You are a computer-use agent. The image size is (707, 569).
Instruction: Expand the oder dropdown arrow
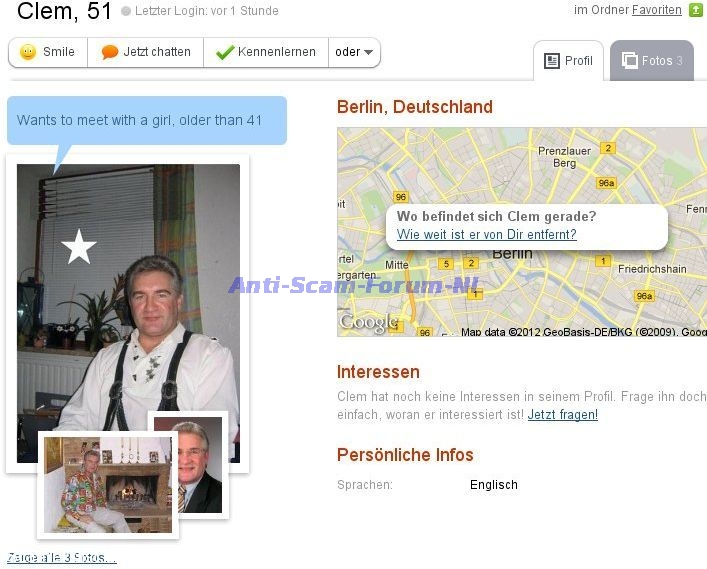pos(368,52)
